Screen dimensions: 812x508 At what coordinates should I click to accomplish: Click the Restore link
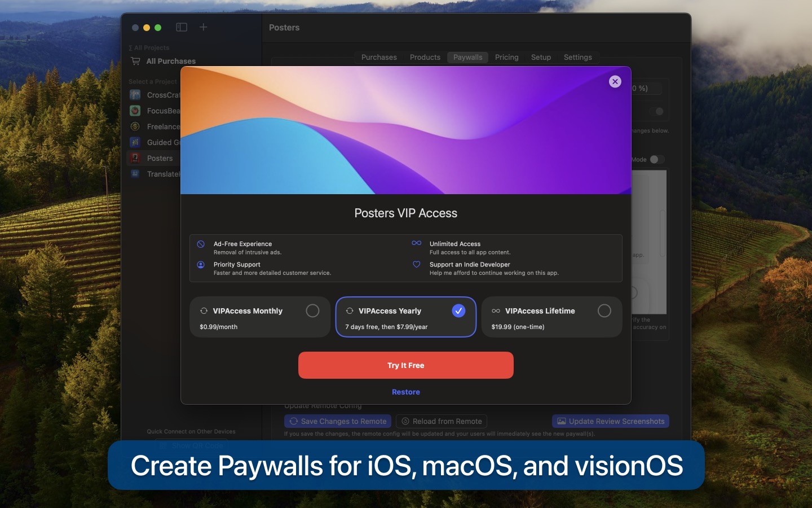(x=406, y=392)
